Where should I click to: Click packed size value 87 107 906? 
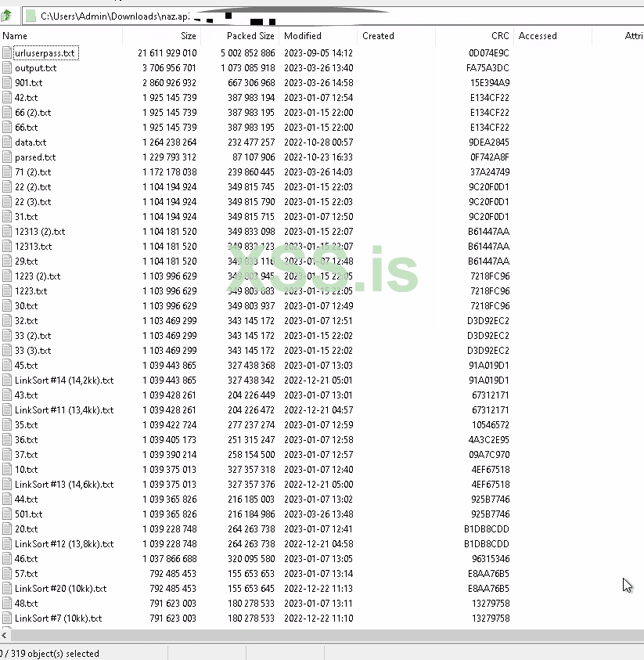[254, 157]
